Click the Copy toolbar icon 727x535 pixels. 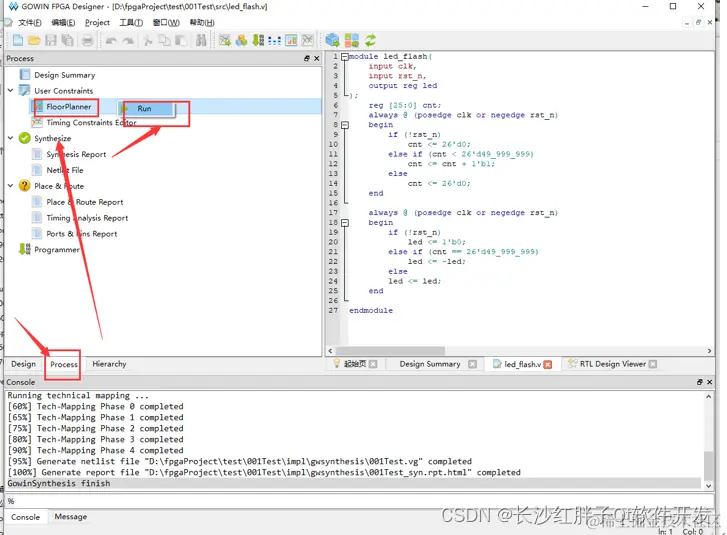164,41
